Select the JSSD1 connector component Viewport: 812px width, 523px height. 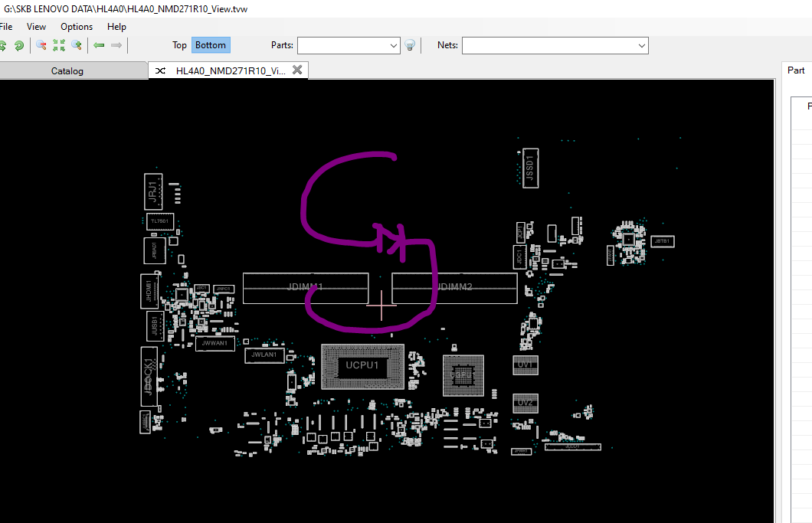click(x=530, y=168)
